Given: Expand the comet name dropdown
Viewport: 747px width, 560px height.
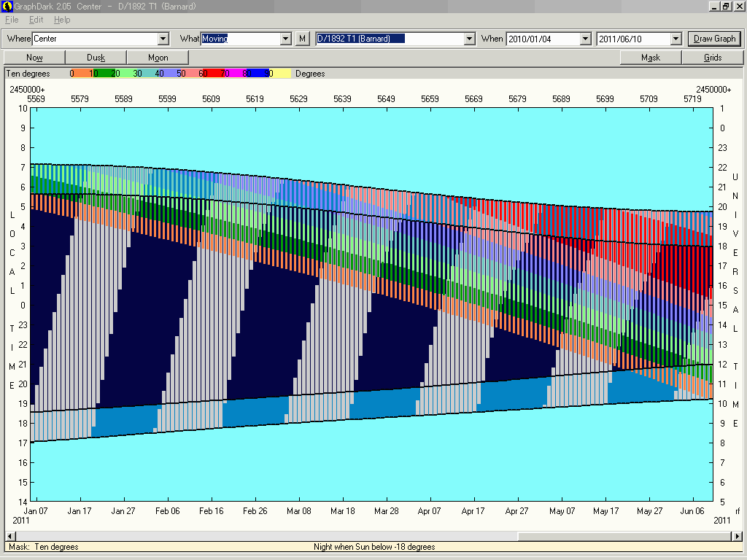Looking at the screenshot, I should (x=470, y=39).
